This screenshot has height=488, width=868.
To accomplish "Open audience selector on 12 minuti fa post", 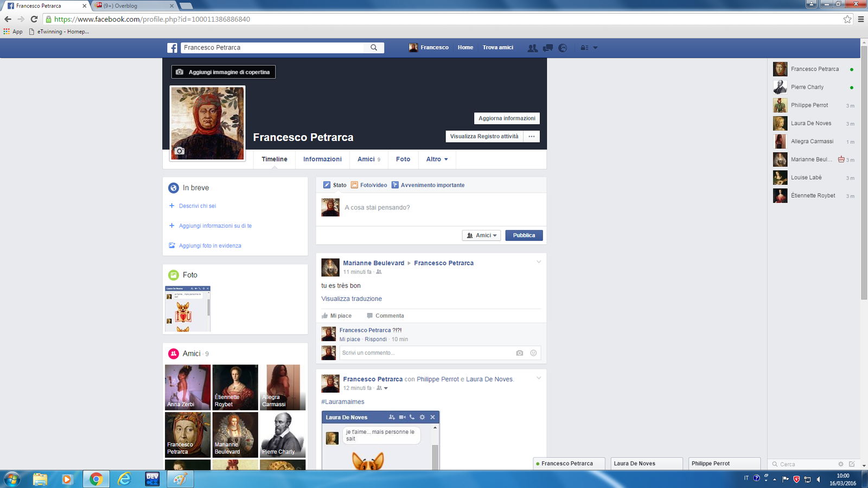I will 382,388.
